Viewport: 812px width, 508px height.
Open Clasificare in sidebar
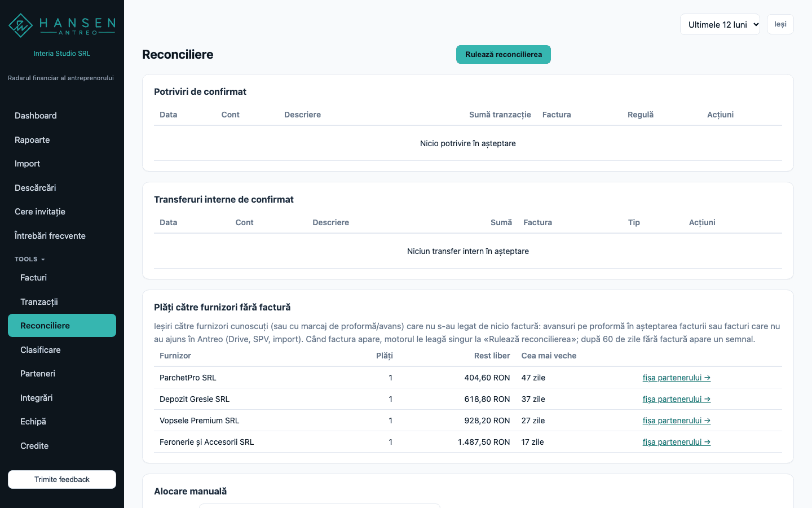(x=62, y=350)
